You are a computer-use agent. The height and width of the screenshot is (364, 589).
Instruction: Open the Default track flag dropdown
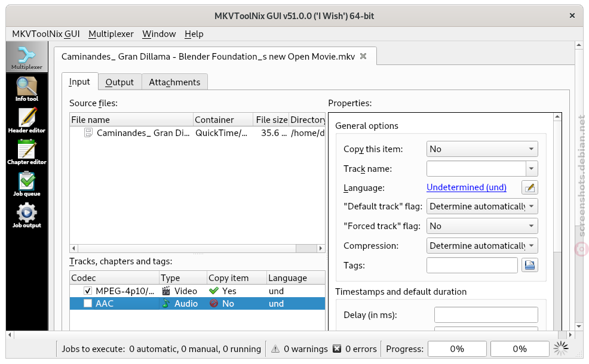pos(482,206)
